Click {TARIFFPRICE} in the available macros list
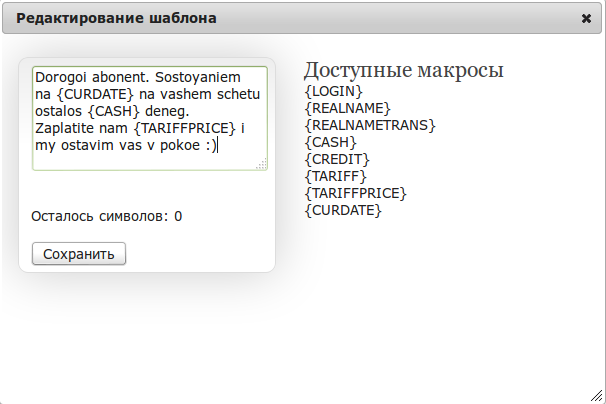606x404 pixels. click(x=356, y=193)
